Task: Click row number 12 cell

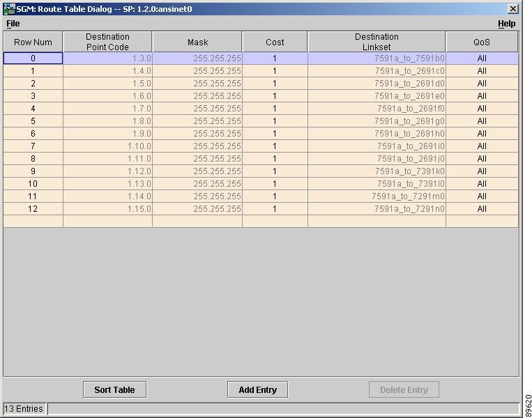Action: point(33,209)
